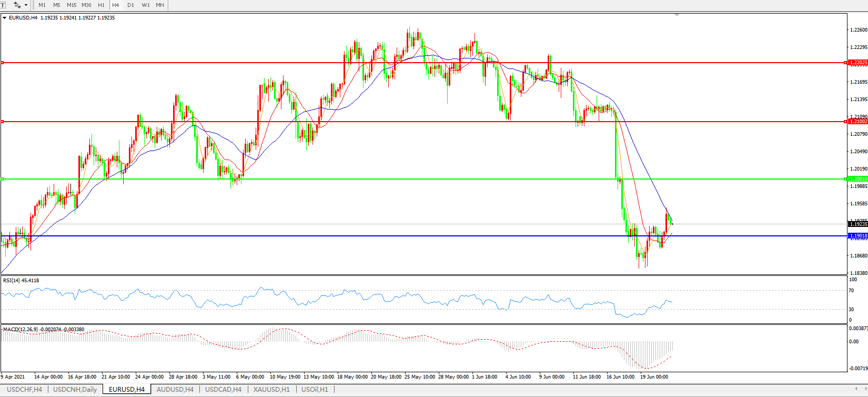868x397 pixels.
Task: Select the H1 timeframe button
Action: pyautogui.click(x=101, y=5)
